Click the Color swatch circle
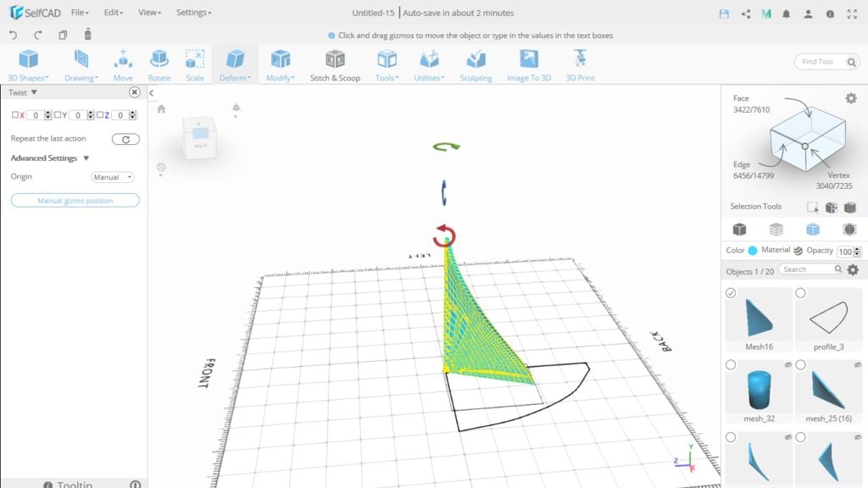This screenshot has height=488, width=868. tap(753, 251)
